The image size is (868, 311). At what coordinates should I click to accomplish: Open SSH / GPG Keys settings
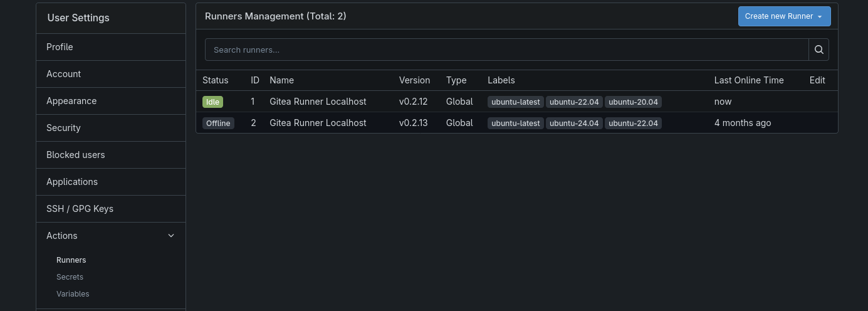click(x=111, y=209)
